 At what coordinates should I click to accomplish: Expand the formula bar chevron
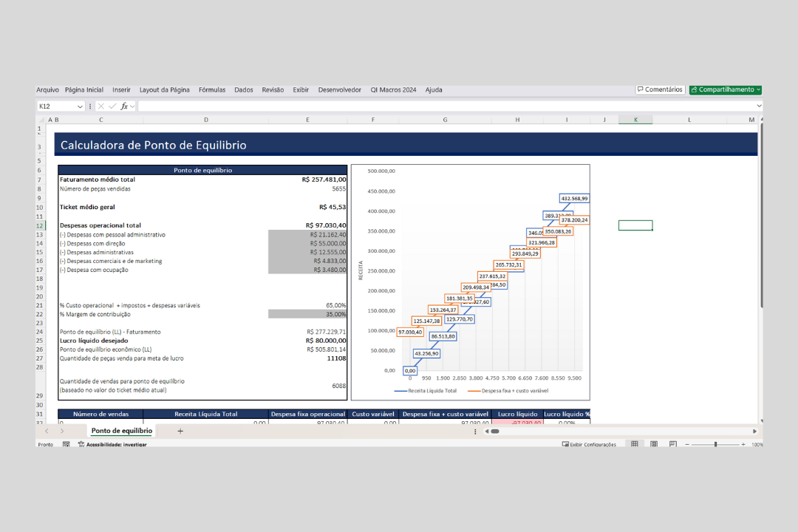coord(759,106)
